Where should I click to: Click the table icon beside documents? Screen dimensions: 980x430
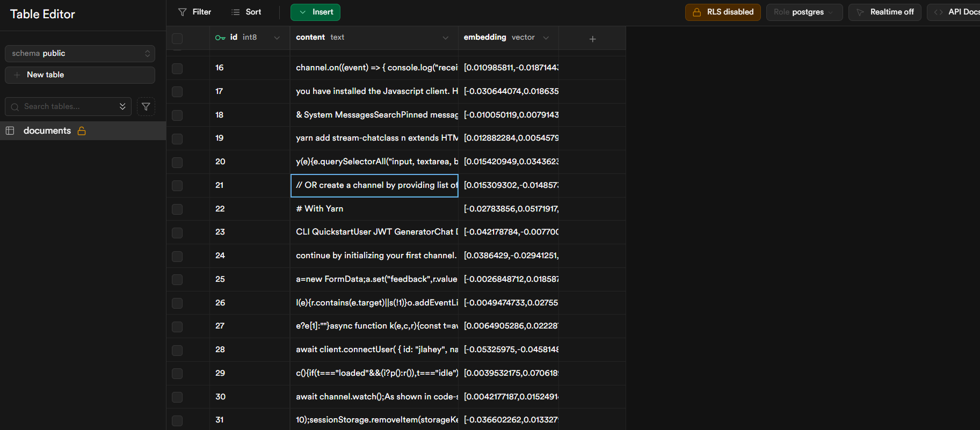click(x=10, y=131)
